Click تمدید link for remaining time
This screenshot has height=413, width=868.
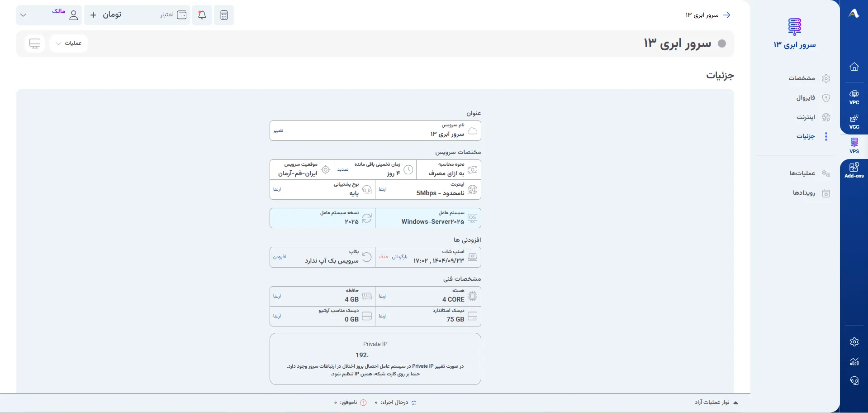click(x=343, y=169)
